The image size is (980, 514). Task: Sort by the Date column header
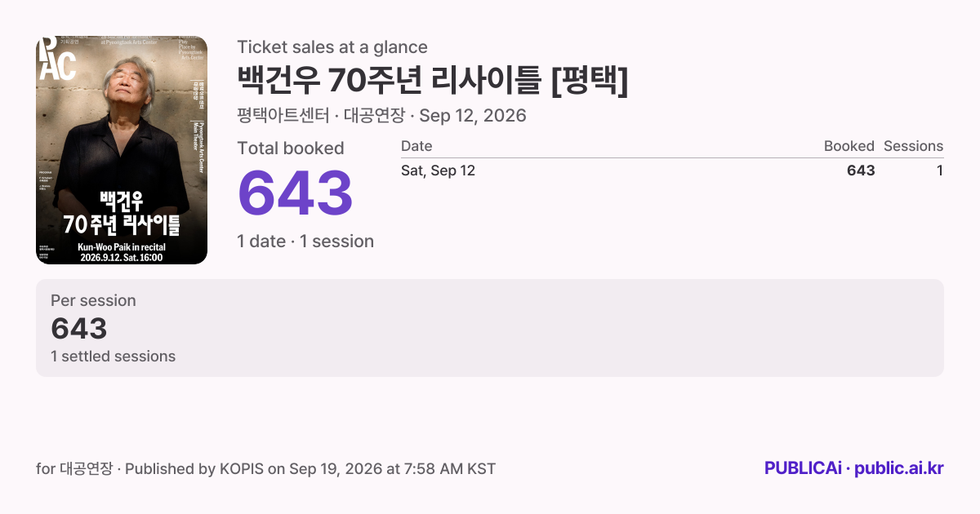pos(416,146)
